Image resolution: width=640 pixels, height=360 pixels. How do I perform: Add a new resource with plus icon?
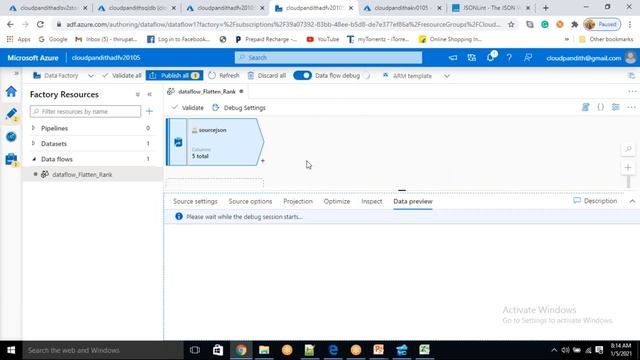coord(149,111)
